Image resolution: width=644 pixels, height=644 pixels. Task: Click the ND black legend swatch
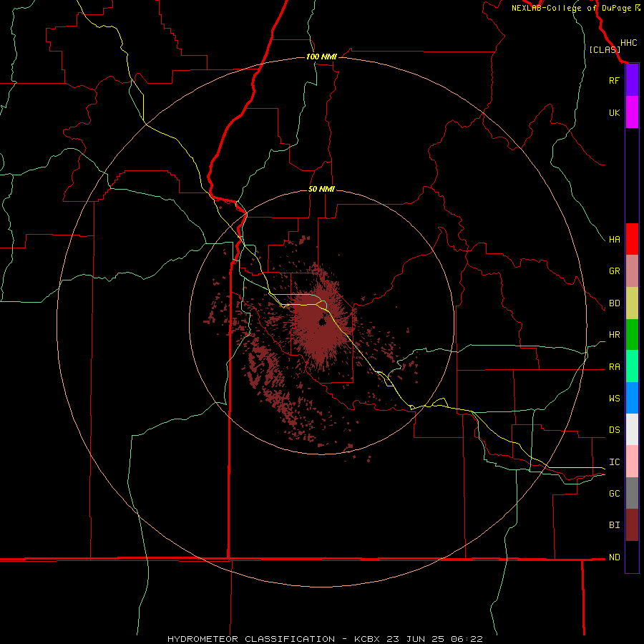632,557
